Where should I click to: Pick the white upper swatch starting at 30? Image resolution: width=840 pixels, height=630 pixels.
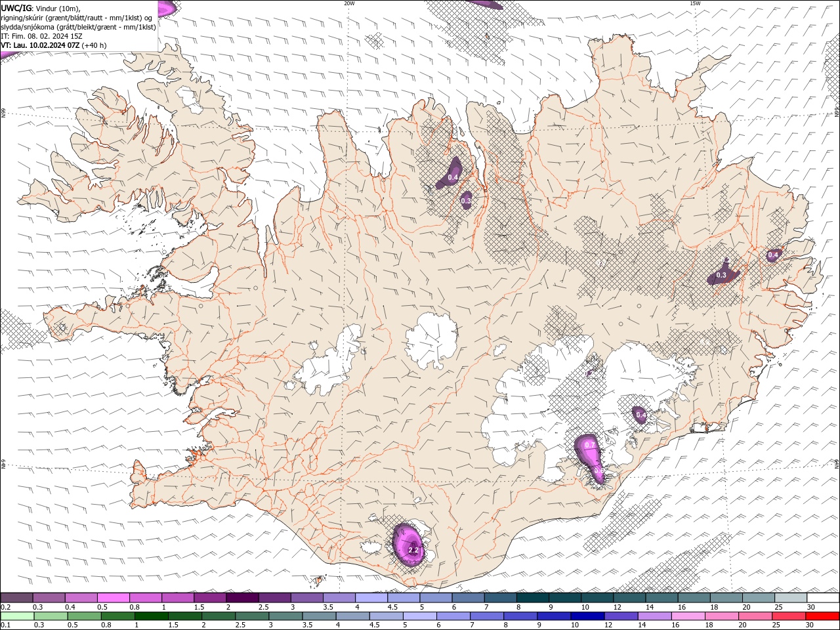point(823,598)
